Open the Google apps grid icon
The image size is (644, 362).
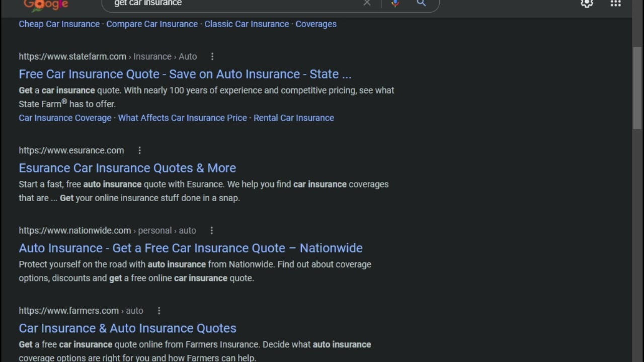click(615, 4)
